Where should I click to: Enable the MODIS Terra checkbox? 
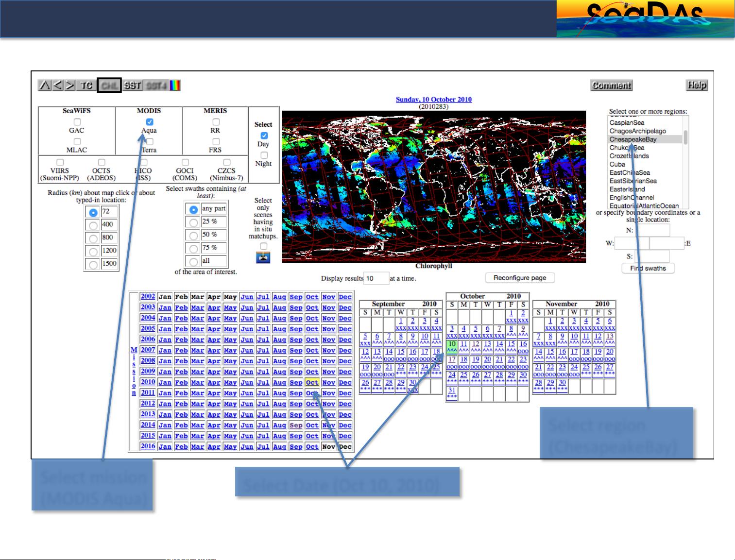coord(150,141)
